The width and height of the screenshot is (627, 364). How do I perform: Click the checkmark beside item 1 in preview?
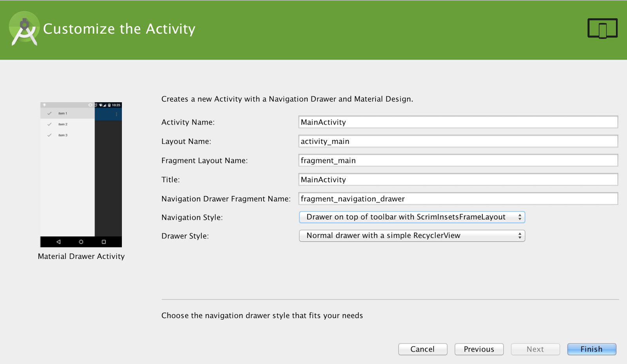pos(49,113)
